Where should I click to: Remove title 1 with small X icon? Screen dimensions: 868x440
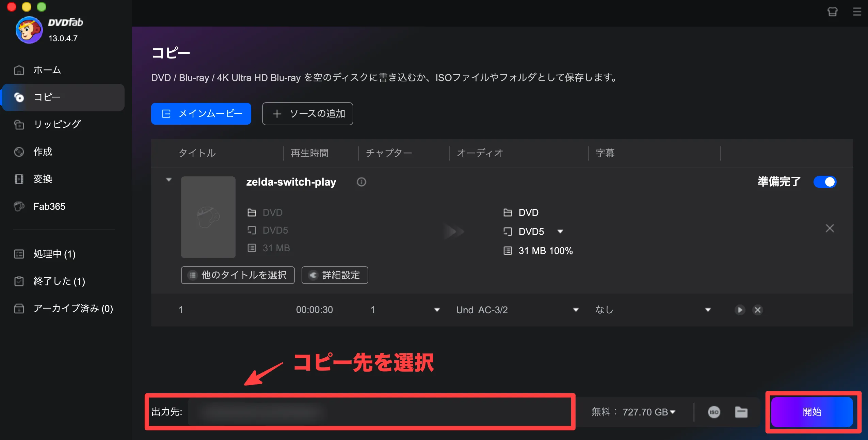pos(757,310)
